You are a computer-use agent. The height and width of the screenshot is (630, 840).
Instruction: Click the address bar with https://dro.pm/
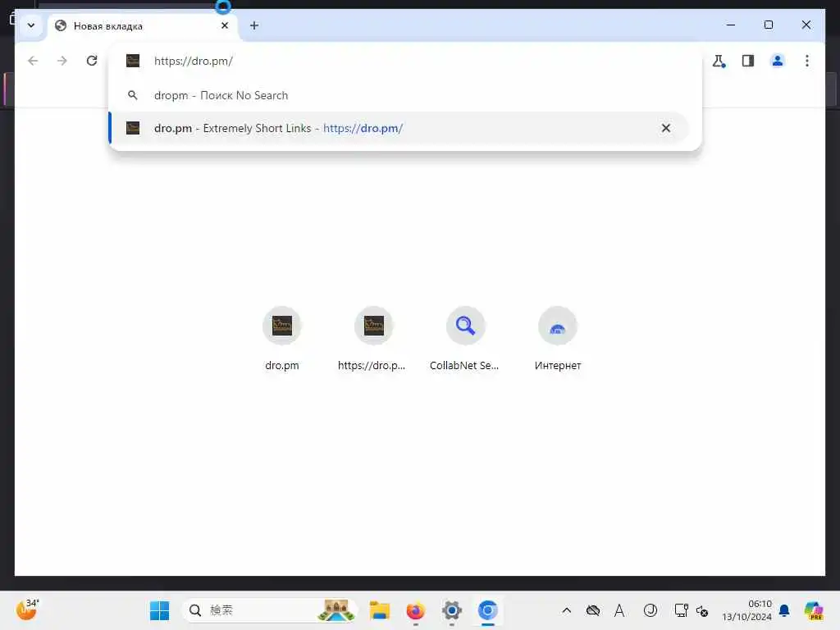404,61
